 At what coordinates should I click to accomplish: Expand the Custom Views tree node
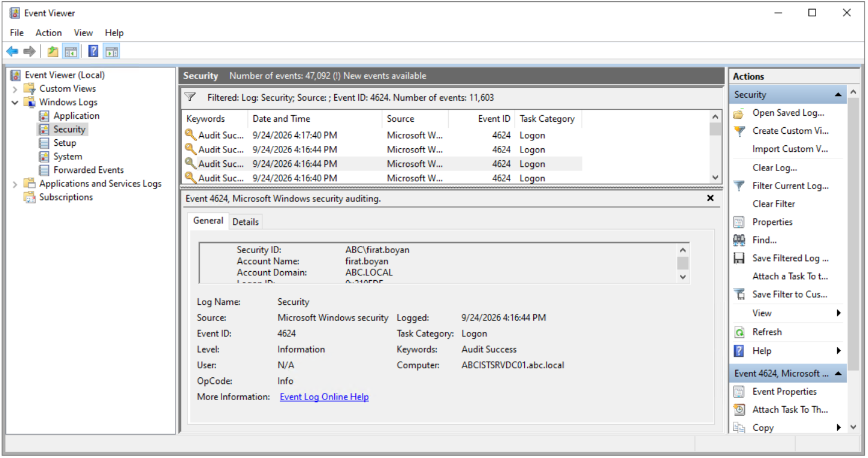click(x=15, y=89)
